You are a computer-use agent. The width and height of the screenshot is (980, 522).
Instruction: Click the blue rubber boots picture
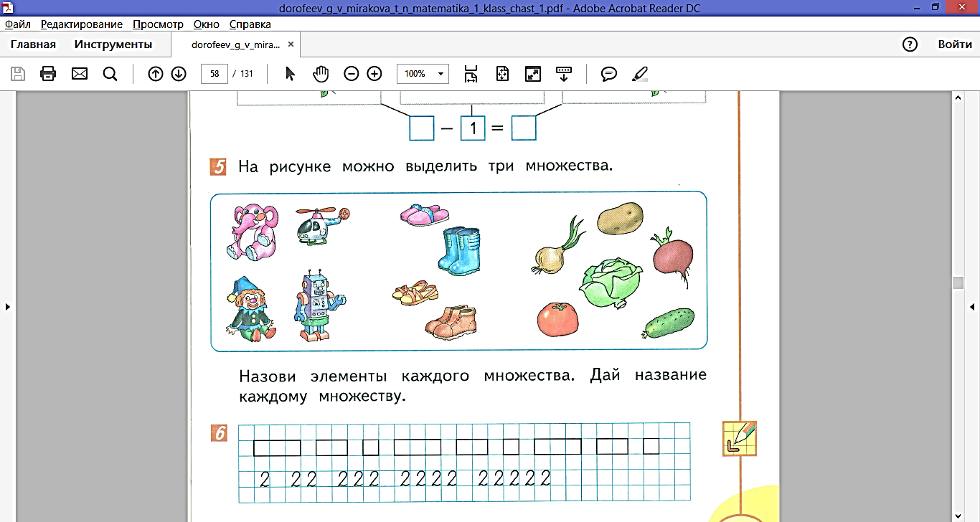(x=459, y=250)
